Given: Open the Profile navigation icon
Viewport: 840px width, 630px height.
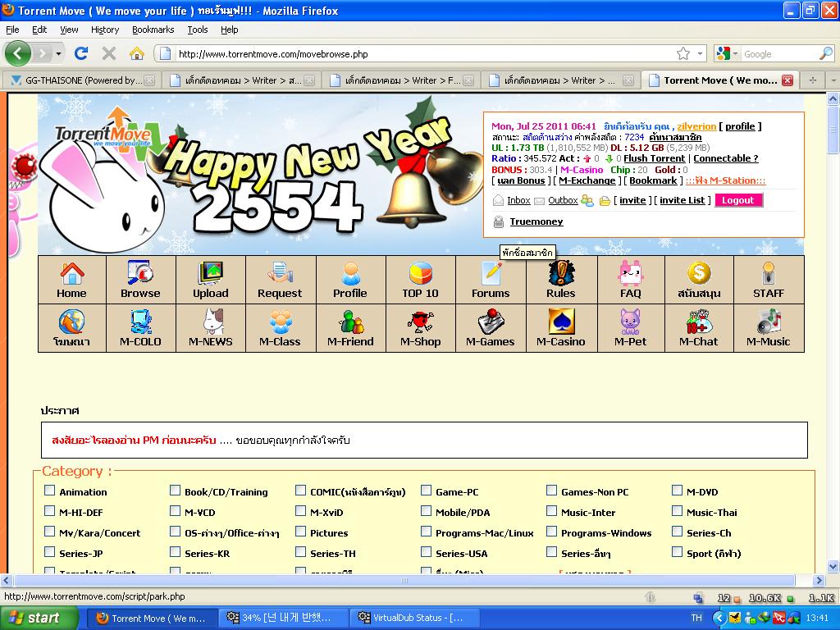Looking at the screenshot, I should click(x=349, y=273).
